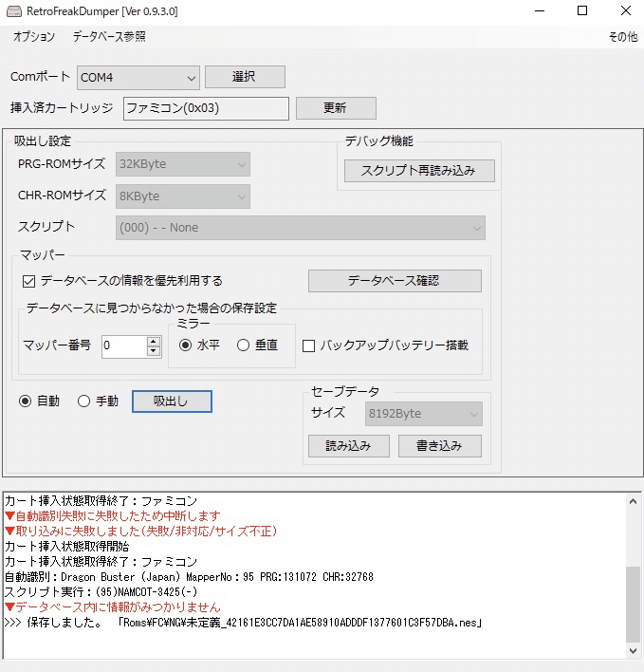Click red log line 自動識別失敗に失敗したため中断します

(113, 516)
